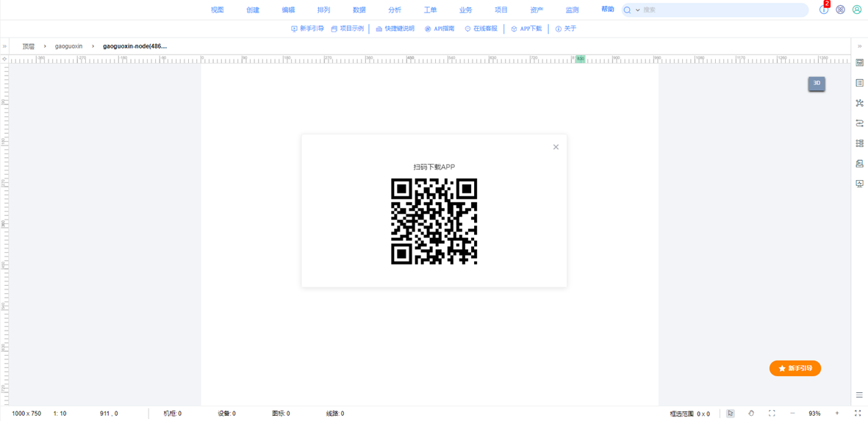
Task: Close the 扫码下载APP dialog
Action: (x=556, y=147)
